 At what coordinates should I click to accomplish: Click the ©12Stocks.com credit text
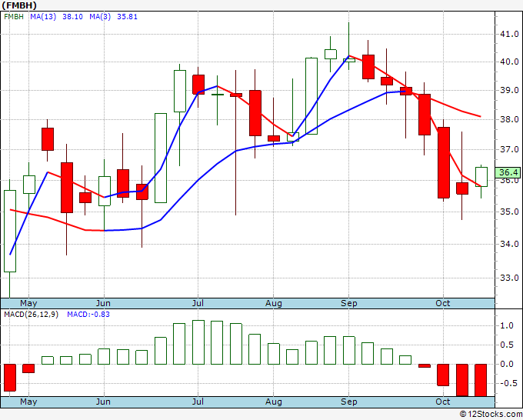[491, 415]
